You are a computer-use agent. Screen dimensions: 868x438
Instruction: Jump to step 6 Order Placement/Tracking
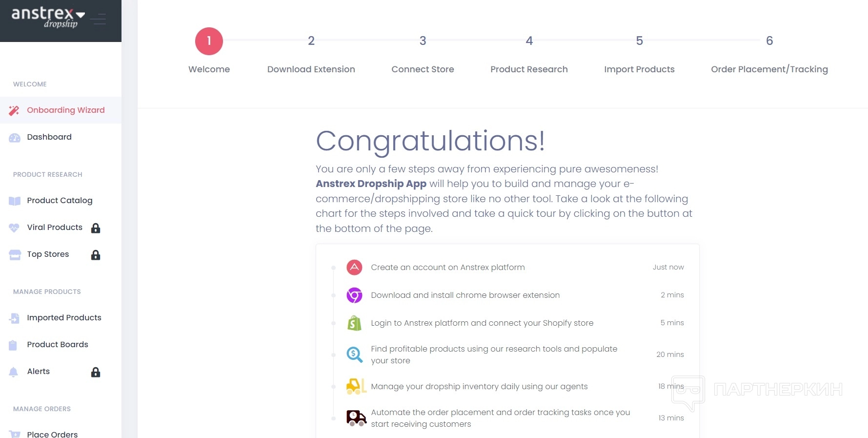pyautogui.click(x=769, y=41)
